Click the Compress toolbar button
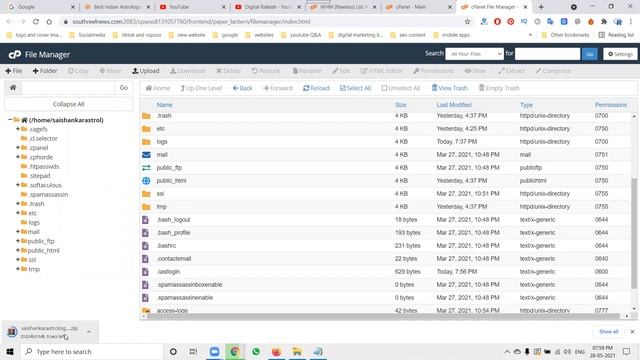 click(x=553, y=71)
